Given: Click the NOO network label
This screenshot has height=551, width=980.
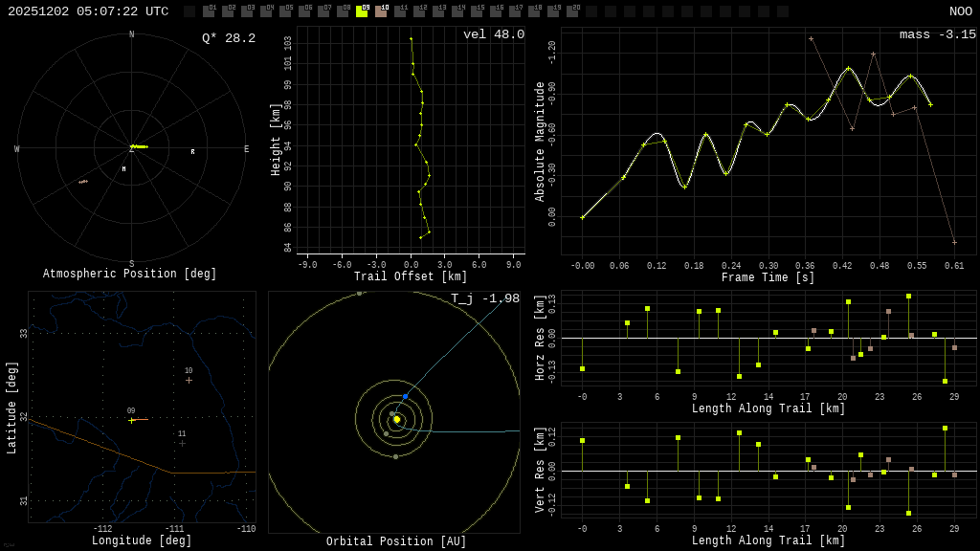Looking at the screenshot, I should click(960, 11).
